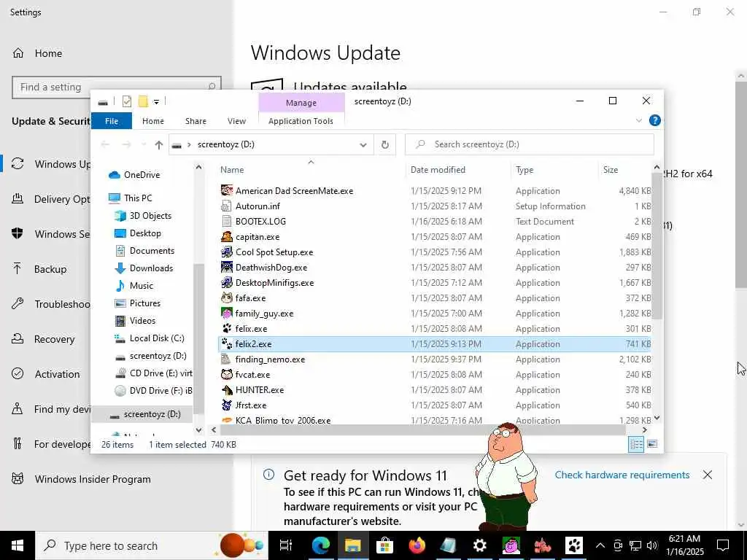Click the Find a setting search box
This screenshot has width=747, height=560.
(x=116, y=87)
